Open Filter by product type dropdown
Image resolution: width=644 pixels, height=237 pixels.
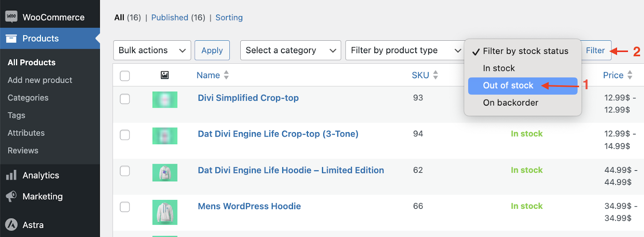coord(405,50)
